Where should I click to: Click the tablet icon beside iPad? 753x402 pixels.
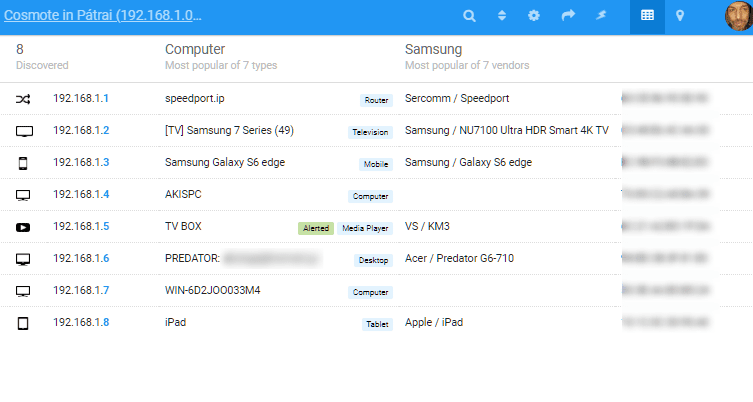23,323
